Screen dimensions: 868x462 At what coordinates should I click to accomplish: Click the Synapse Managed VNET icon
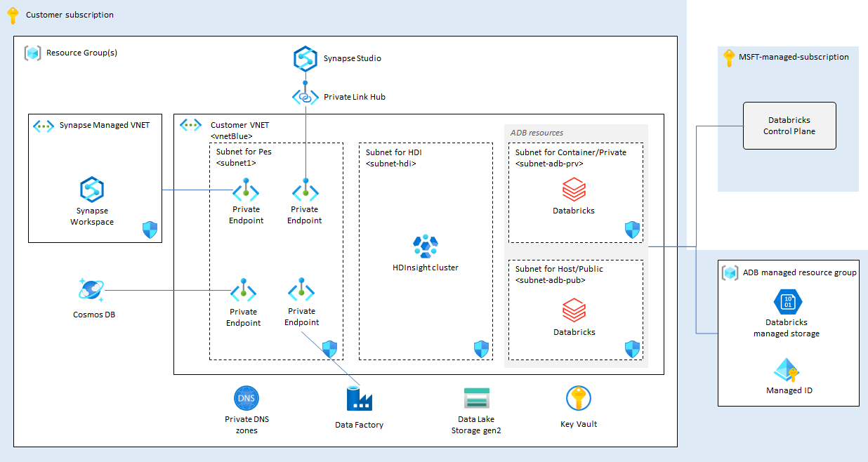click(x=44, y=126)
